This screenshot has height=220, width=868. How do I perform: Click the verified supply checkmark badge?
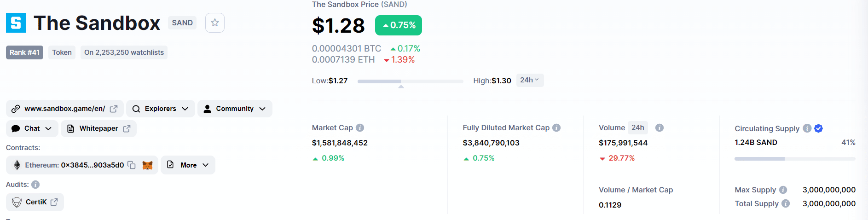(x=818, y=128)
